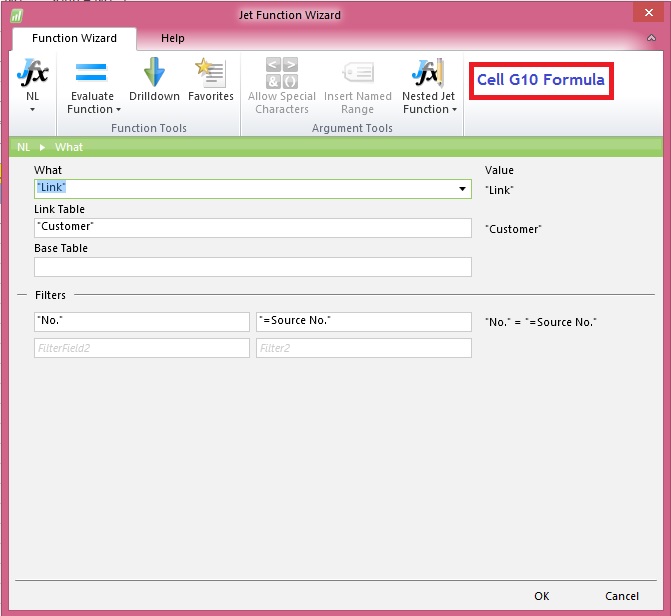
Task: Click Insert Named Range icon
Action: pos(357,73)
